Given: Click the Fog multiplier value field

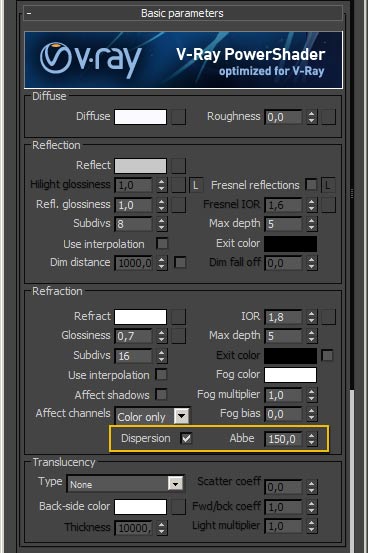Looking at the screenshot, I should pos(283,395).
